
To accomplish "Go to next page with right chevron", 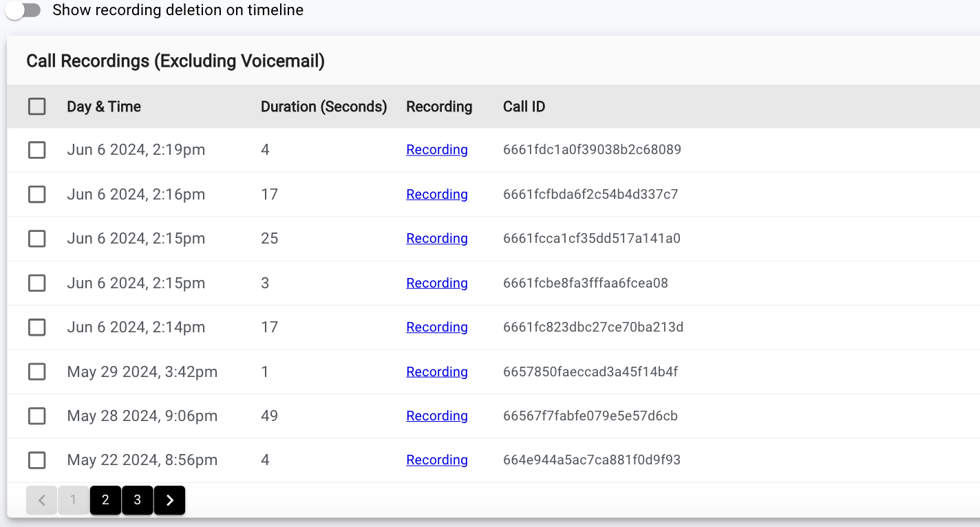I will pyautogui.click(x=170, y=500).
